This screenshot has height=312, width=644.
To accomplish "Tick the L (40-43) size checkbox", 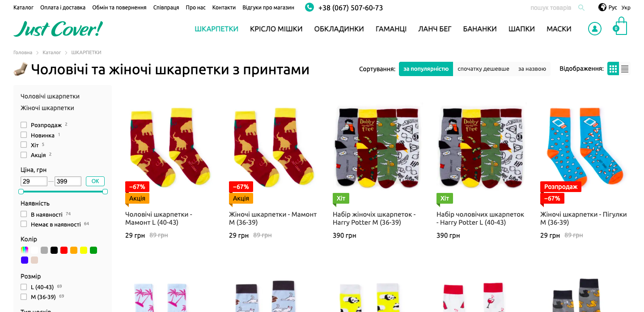I will point(24,287).
